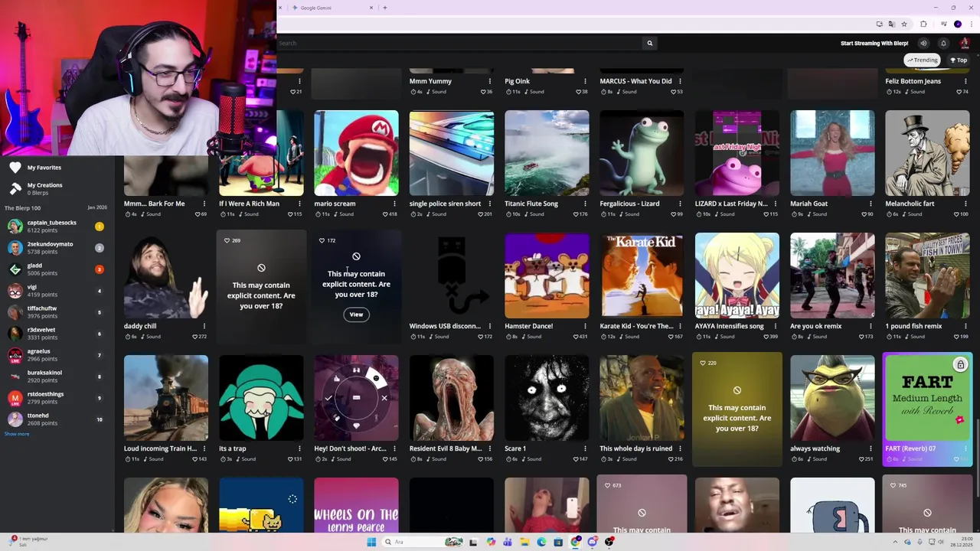Click View on explicit content card
The width and height of the screenshot is (980, 551).
tap(356, 315)
